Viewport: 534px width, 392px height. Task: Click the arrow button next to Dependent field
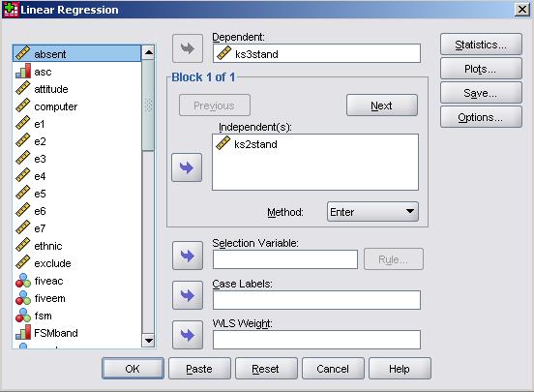[188, 48]
